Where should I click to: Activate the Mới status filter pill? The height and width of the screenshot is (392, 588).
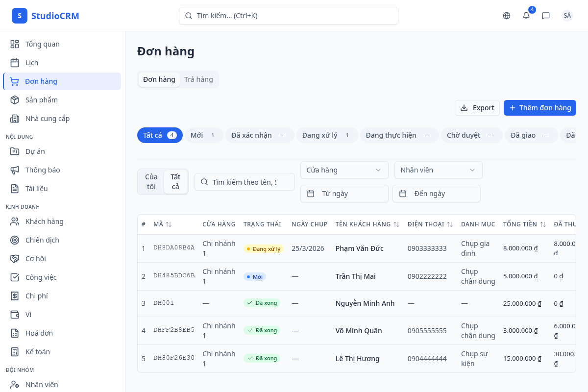point(204,135)
